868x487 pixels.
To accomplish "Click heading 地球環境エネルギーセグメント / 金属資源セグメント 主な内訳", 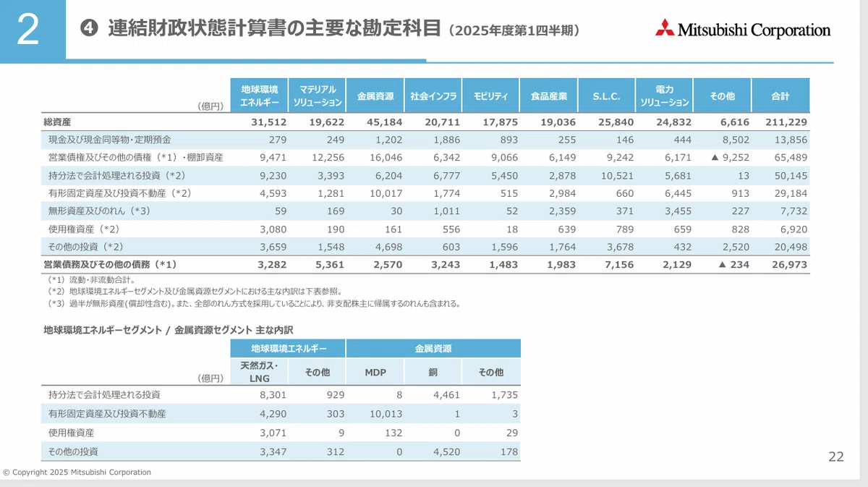I will [169, 330].
